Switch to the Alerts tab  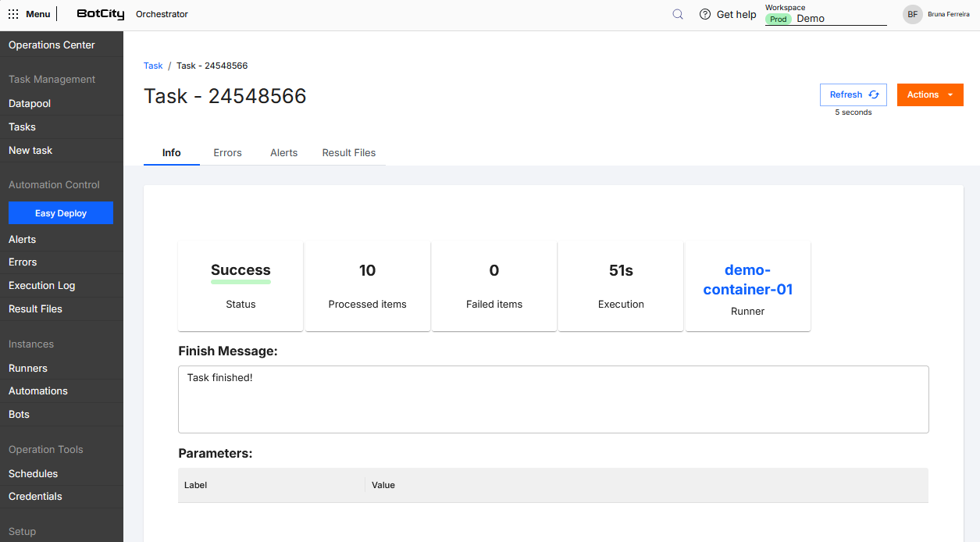click(x=284, y=152)
